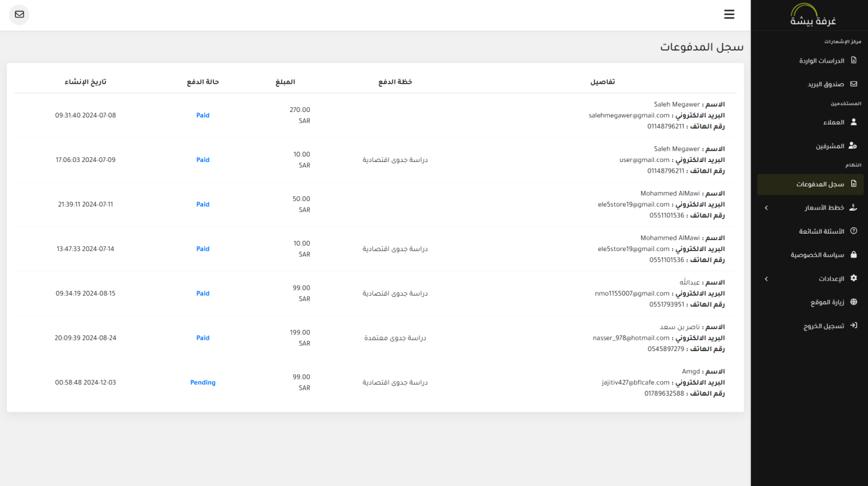
Task: Click the envelope icon beside صندوق البريد
Action: (854, 84)
